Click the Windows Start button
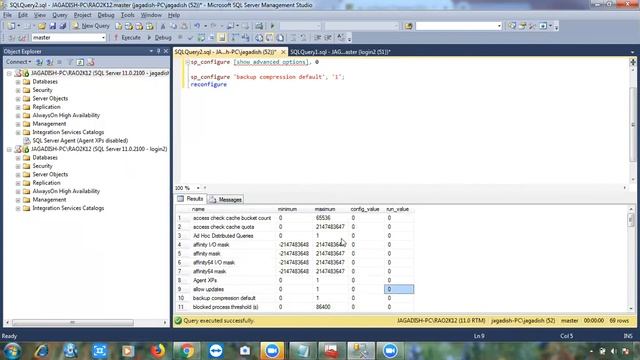Screen dimensions: 640x360 tap(12, 351)
